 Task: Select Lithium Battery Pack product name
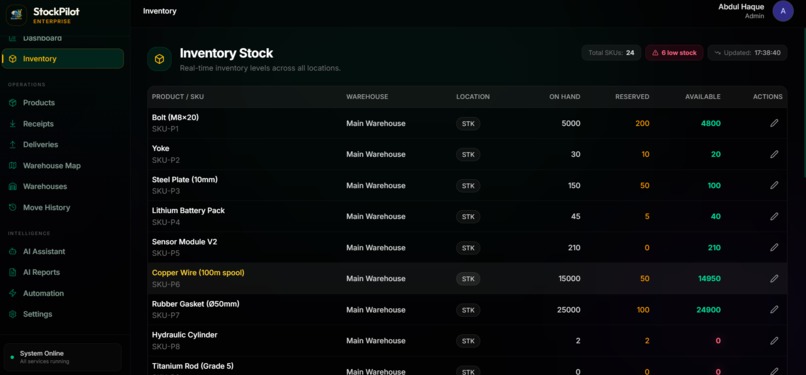coord(188,211)
